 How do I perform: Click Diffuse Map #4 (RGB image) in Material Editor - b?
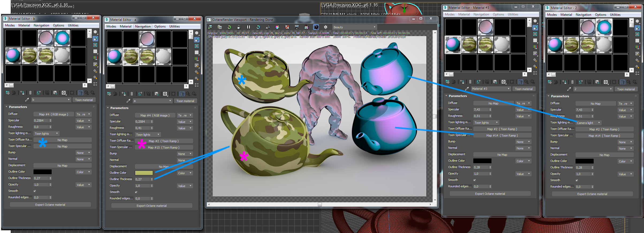(x=54, y=114)
